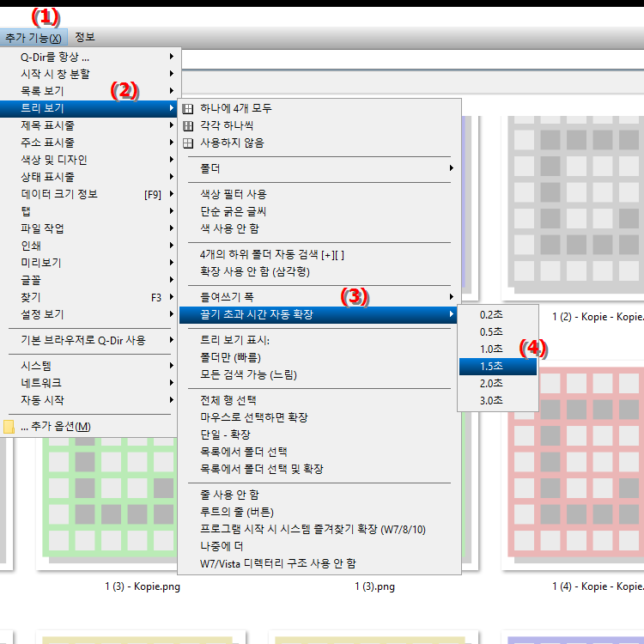Select the 트리 보기 menu entry
This screenshot has height=644, width=644.
click(x=88, y=108)
